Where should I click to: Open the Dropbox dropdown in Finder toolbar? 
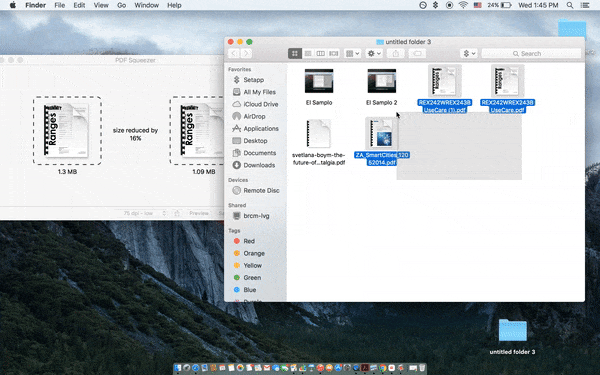(469, 54)
